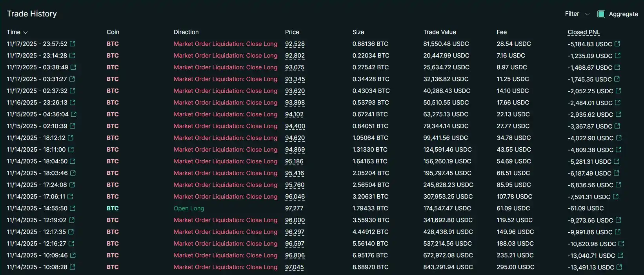Click green BTC coin label in Open Long row
This screenshot has height=275, width=644.
pos(113,208)
